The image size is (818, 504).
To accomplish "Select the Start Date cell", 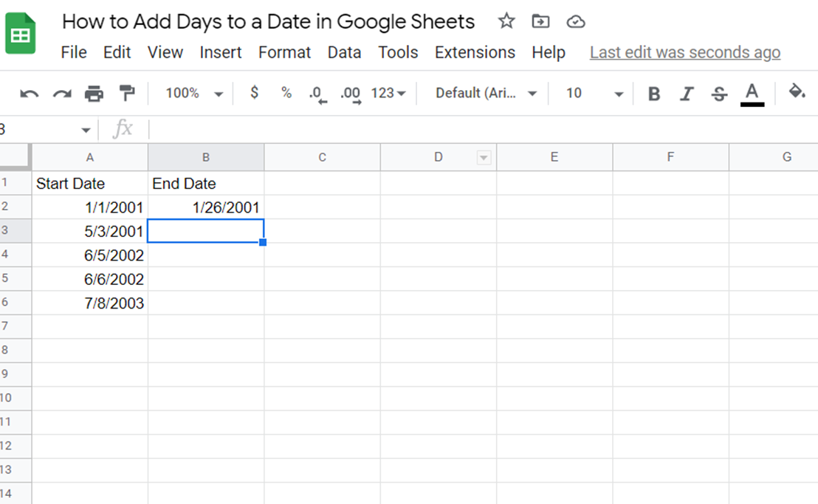I will point(90,184).
